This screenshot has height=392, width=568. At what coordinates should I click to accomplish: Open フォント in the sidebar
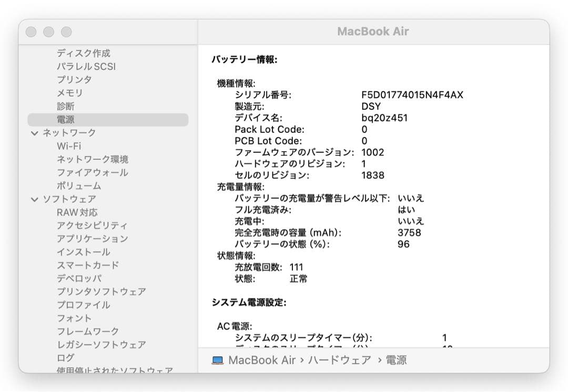click(74, 318)
